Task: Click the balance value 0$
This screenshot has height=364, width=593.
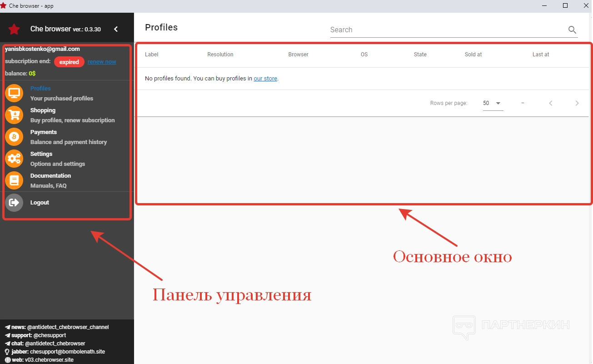Action: click(32, 73)
